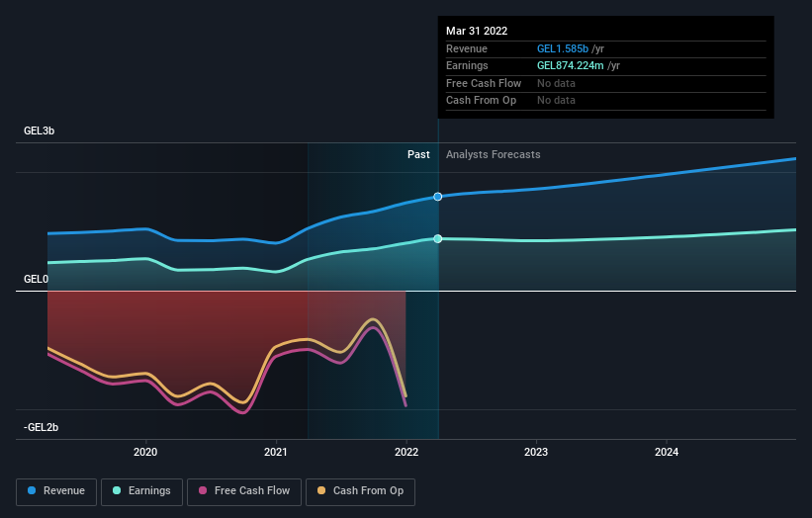Select the 2023 x-axis label
812x518 pixels.
tap(536, 452)
